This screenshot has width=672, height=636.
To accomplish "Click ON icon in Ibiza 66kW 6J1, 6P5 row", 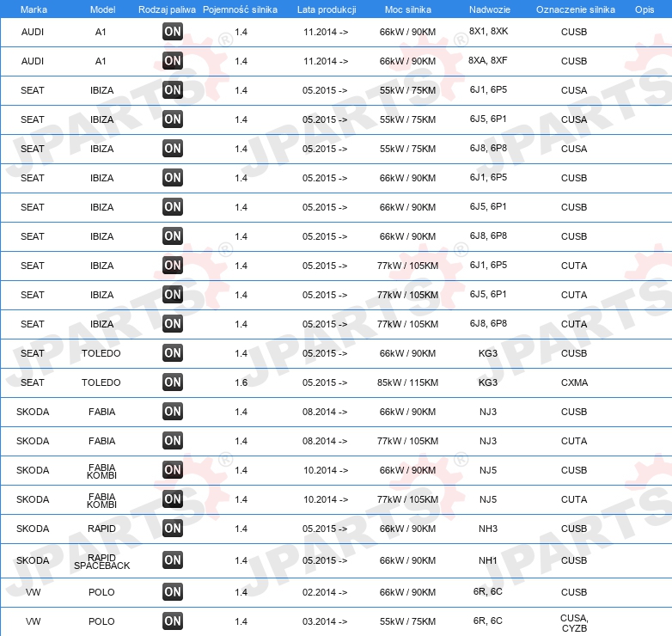I will 173,177.
